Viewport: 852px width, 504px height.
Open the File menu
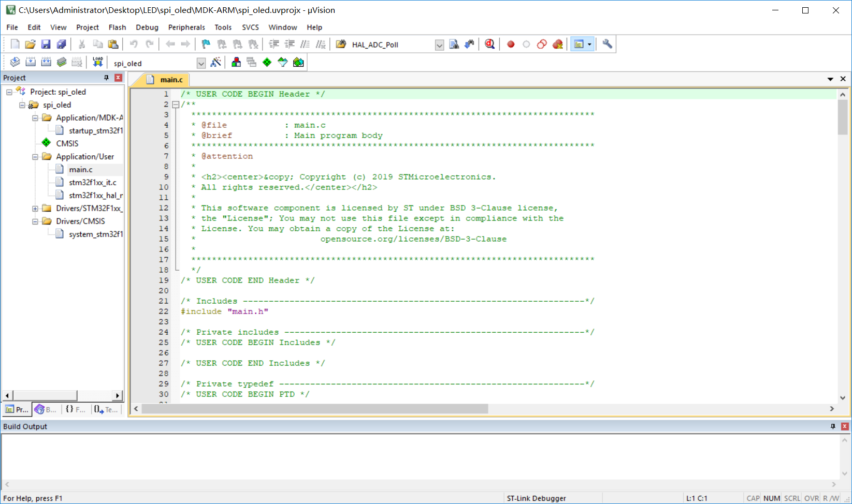point(12,27)
